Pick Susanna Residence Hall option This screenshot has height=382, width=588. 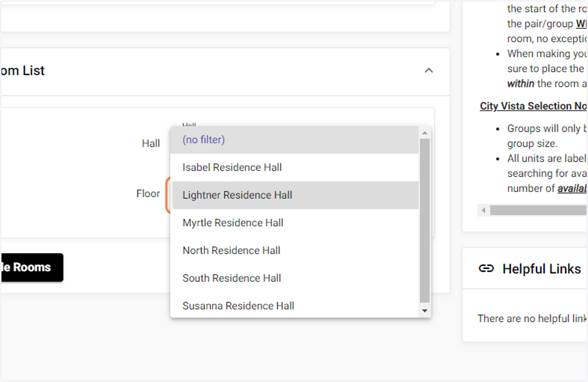pyautogui.click(x=294, y=306)
